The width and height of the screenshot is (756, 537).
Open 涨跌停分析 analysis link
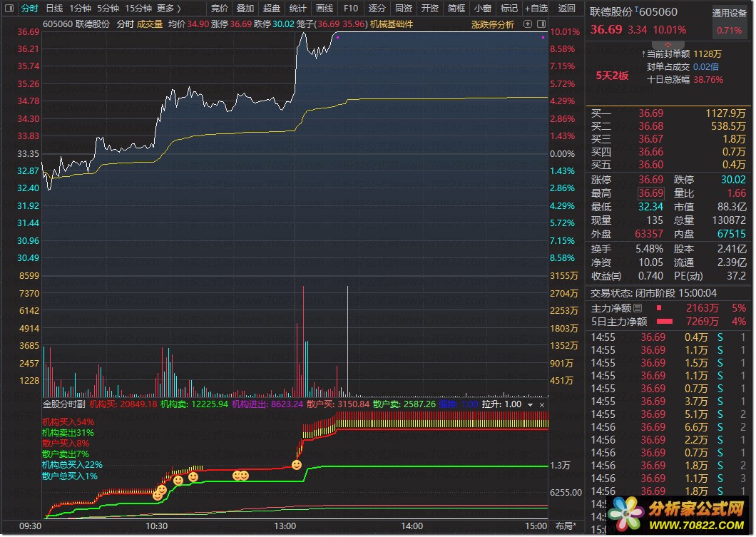pyautogui.click(x=492, y=24)
